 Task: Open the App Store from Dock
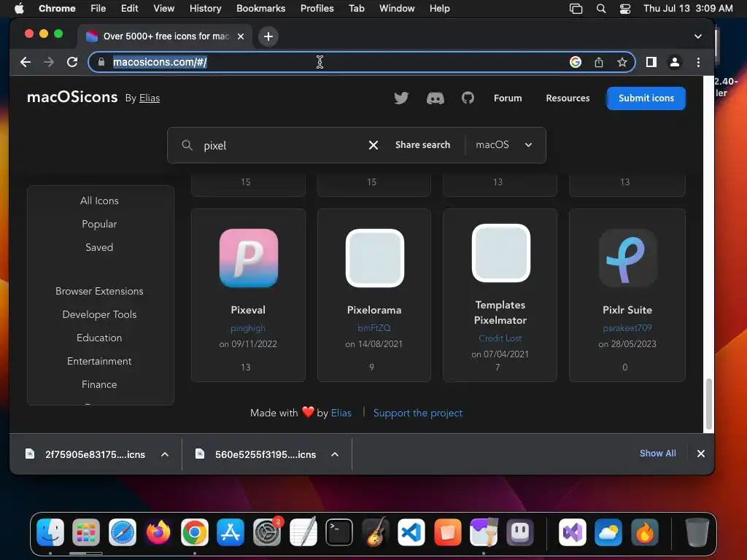231,532
